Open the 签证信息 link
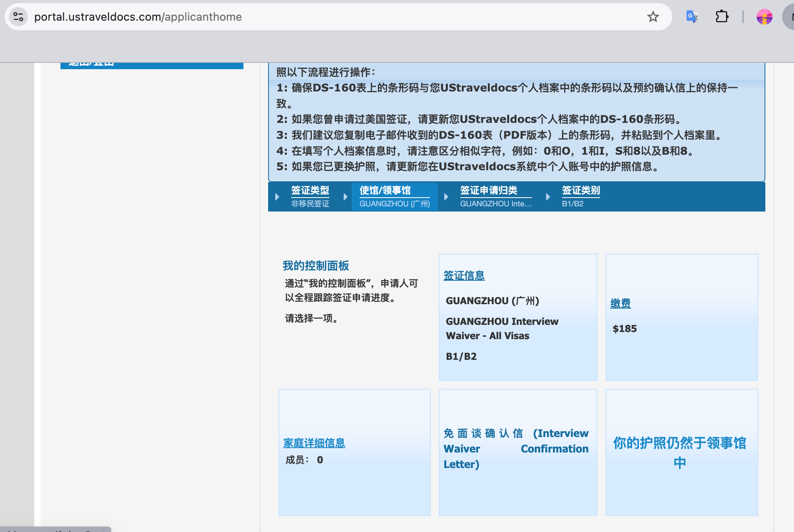 tap(464, 276)
